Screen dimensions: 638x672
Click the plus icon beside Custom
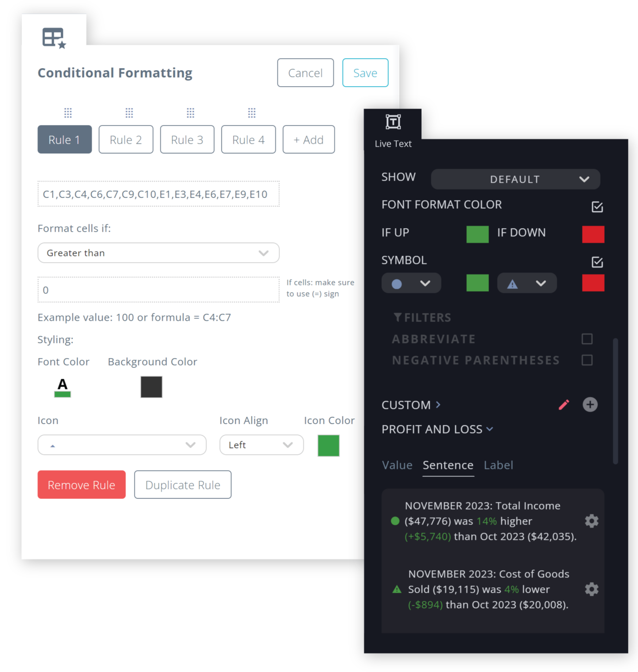(590, 404)
